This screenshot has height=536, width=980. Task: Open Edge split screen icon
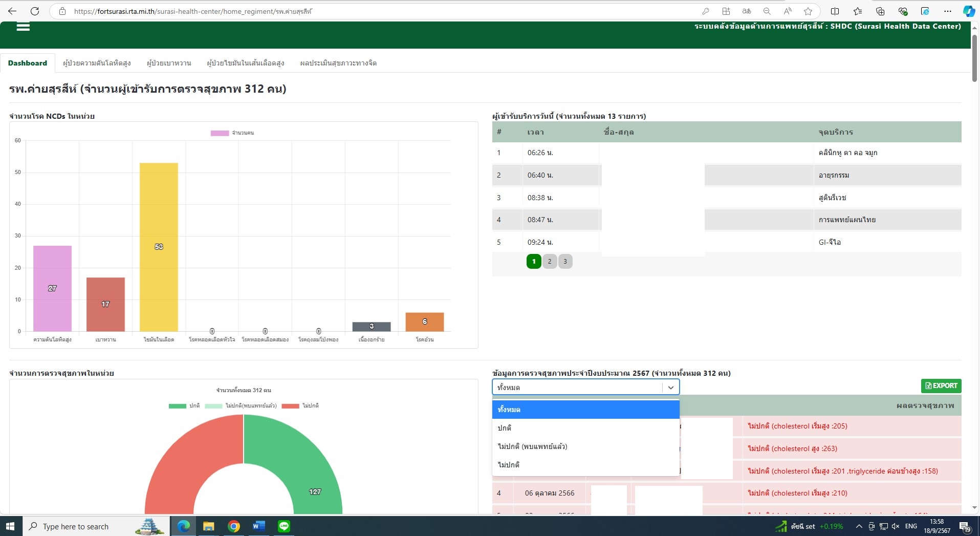point(835,11)
